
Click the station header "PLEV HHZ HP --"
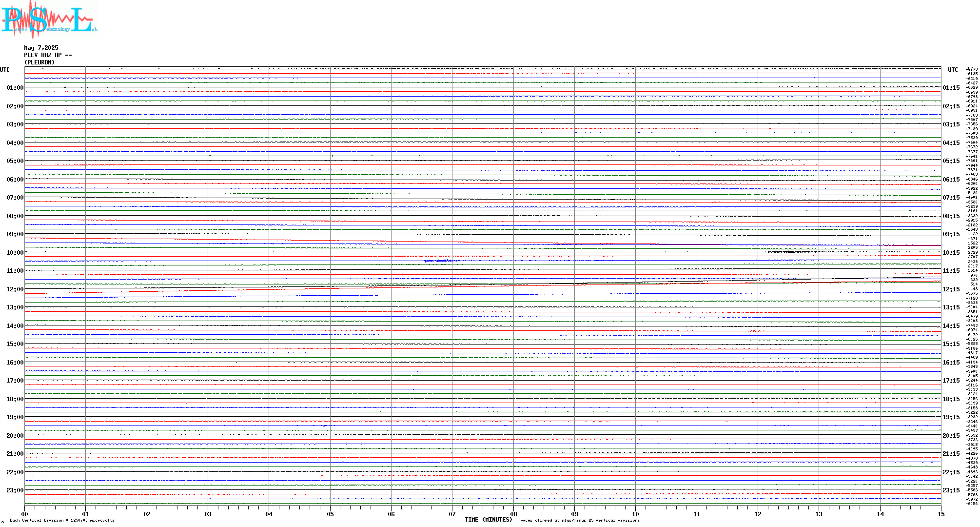tap(48, 55)
